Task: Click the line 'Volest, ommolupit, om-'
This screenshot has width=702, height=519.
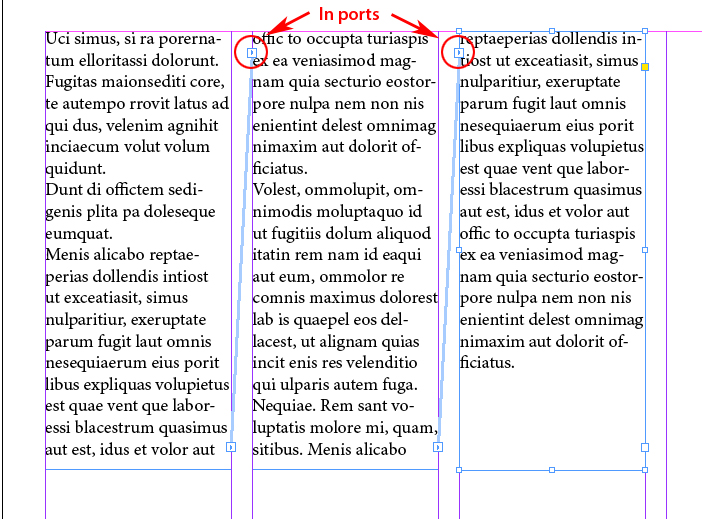Action: [x=338, y=190]
